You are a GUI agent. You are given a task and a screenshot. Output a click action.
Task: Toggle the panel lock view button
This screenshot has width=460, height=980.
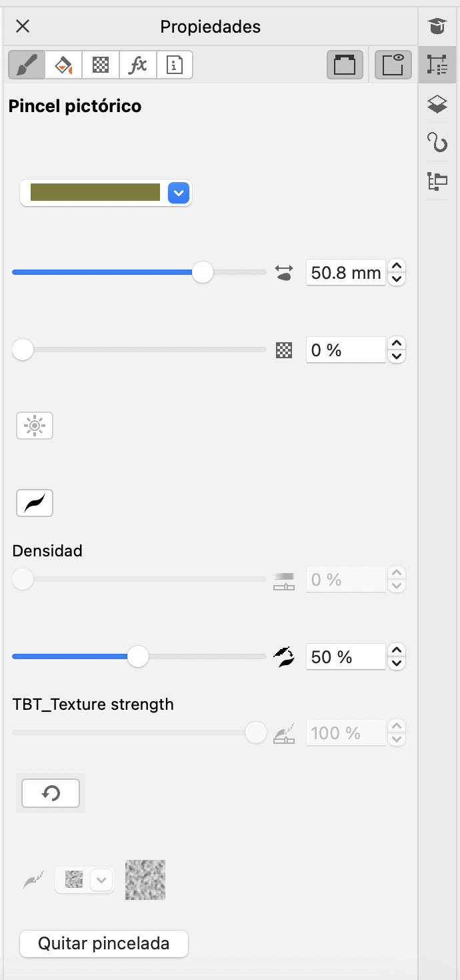pyautogui.click(x=393, y=65)
